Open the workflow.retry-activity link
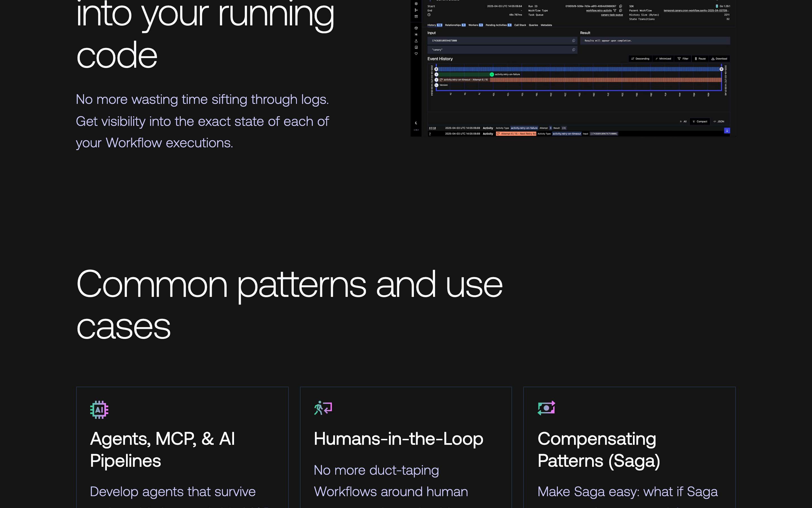Screen dimensions: 812x508 [599, 10]
